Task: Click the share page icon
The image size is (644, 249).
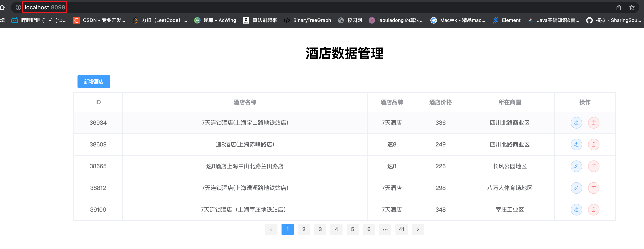Action: (x=619, y=8)
